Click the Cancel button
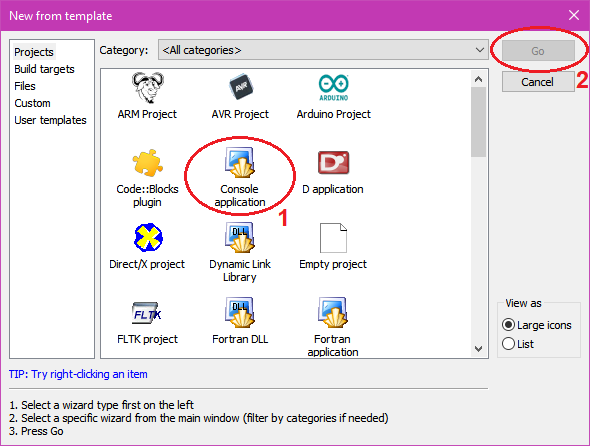590x446 pixels. [538, 82]
